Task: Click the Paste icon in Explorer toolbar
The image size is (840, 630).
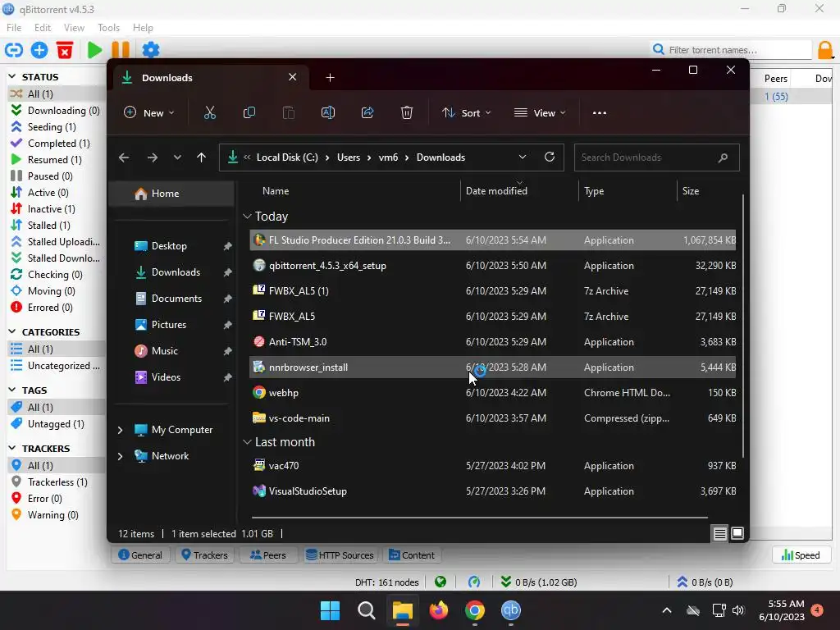Action: click(x=289, y=113)
